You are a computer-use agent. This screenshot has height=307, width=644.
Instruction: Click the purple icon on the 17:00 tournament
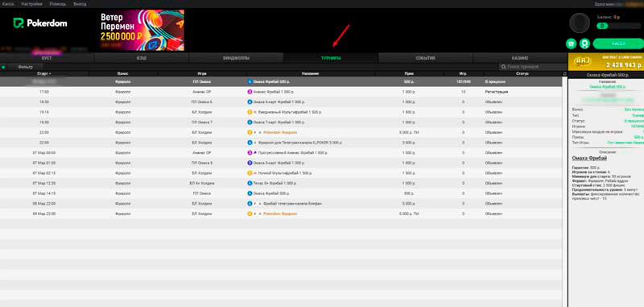coord(250,92)
